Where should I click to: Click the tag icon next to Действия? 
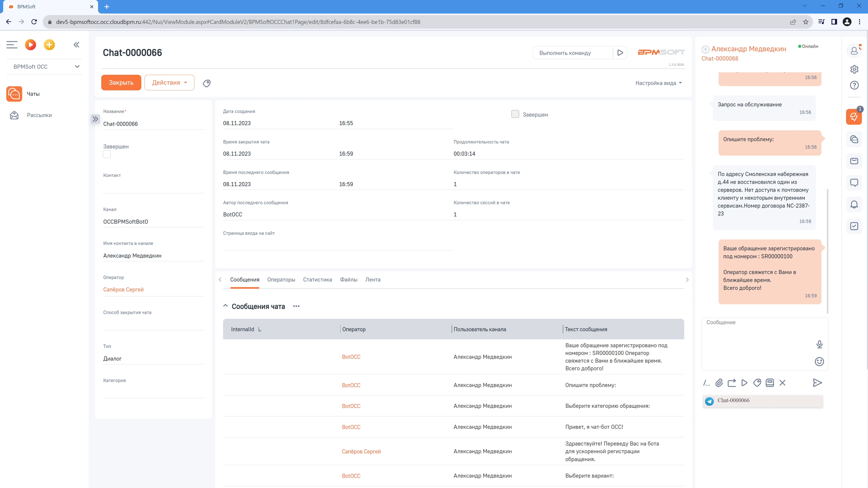coord(206,83)
